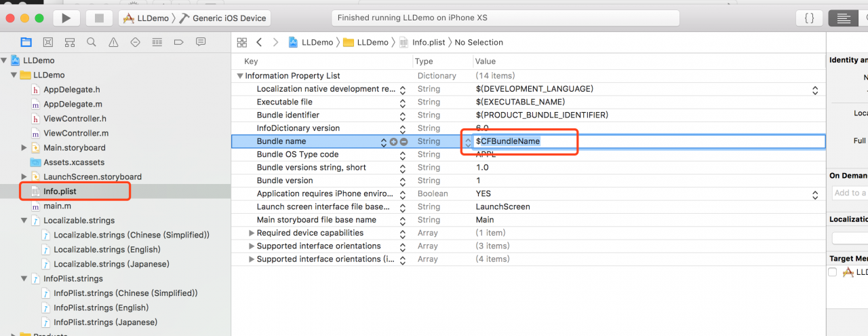Go back in editor history
The height and width of the screenshot is (336, 868).
259,42
